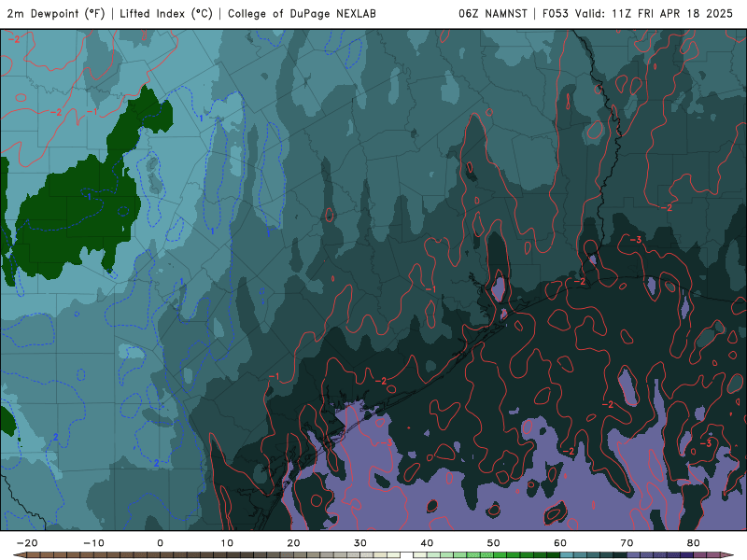Click the "-10" color bar label
Image resolution: width=747 pixels, height=560 pixels.
(93, 543)
